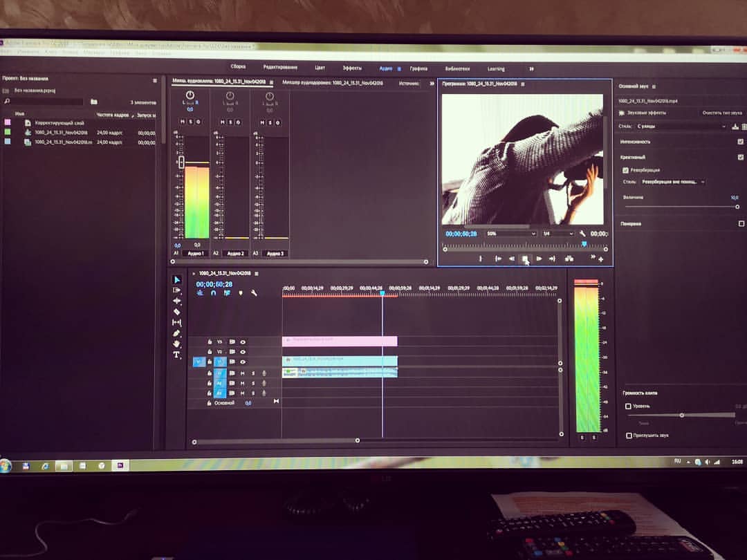Stop playback in Program monitor
The height and width of the screenshot is (560, 747).
[x=525, y=259]
